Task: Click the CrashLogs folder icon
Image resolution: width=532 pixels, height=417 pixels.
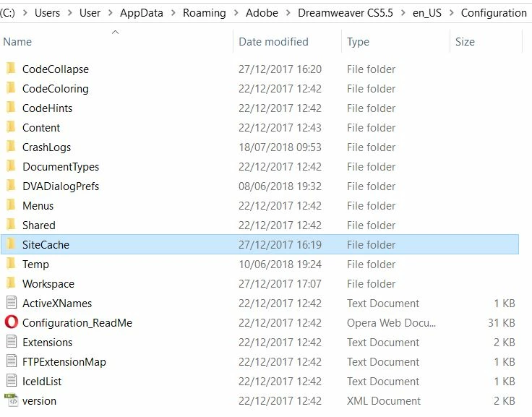Action: (11, 146)
